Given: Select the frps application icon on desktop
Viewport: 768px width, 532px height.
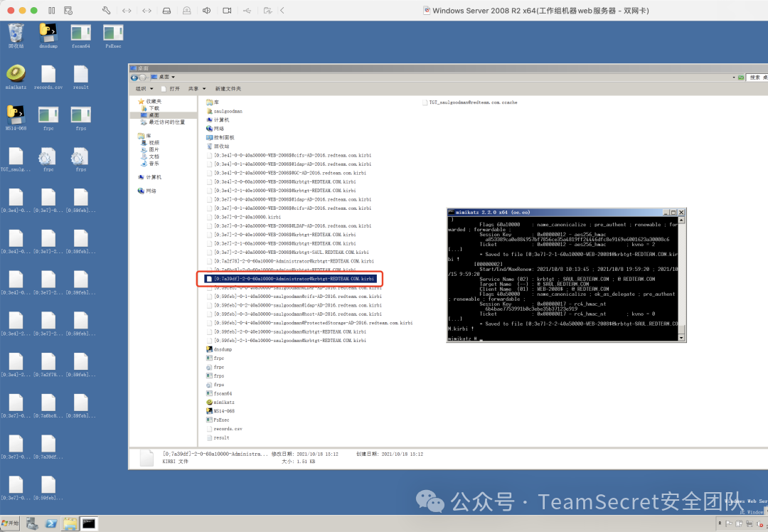Looking at the screenshot, I should tap(81, 118).
